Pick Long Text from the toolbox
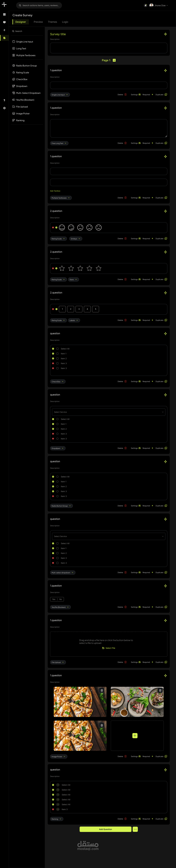This screenshot has height=868, width=176. pyautogui.click(x=19, y=49)
